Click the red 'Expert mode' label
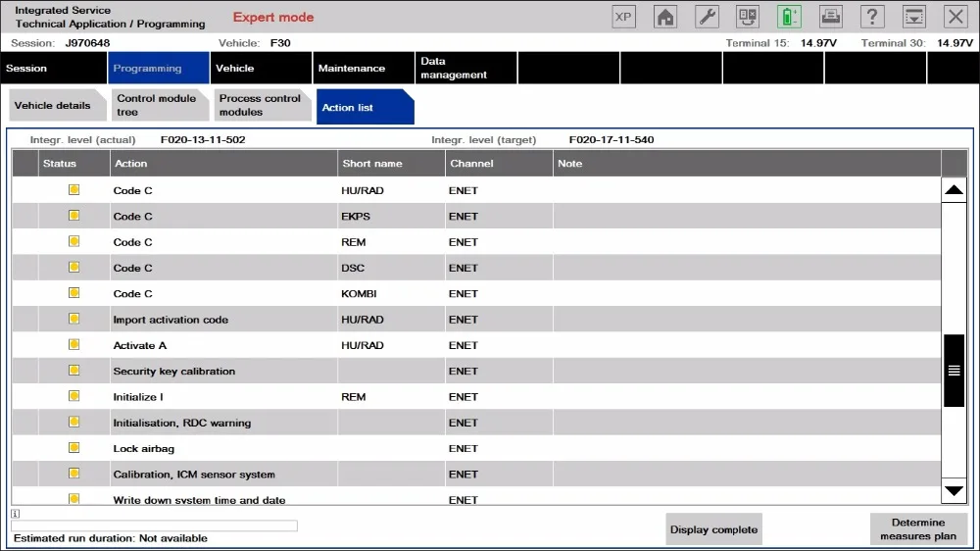The height and width of the screenshot is (551, 980). click(273, 18)
